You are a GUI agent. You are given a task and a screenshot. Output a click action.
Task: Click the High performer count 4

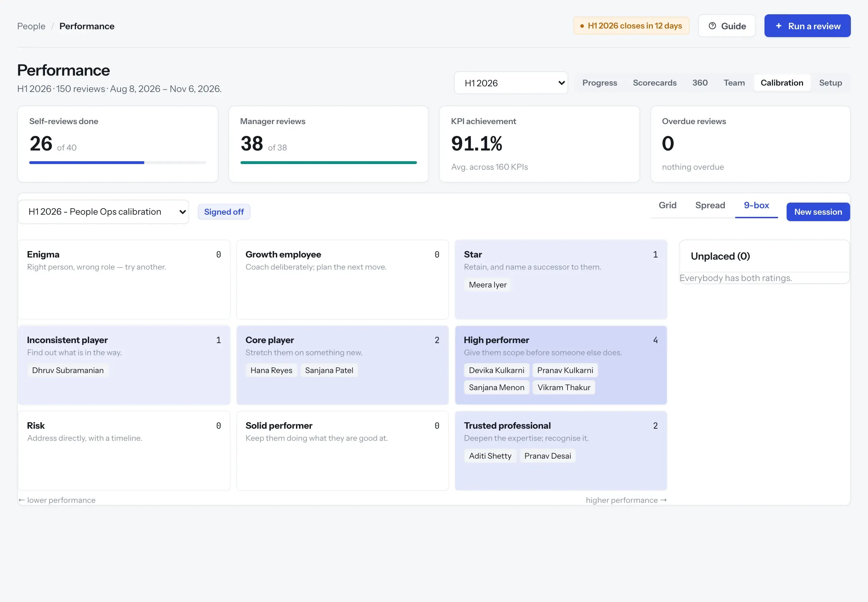point(656,340)
